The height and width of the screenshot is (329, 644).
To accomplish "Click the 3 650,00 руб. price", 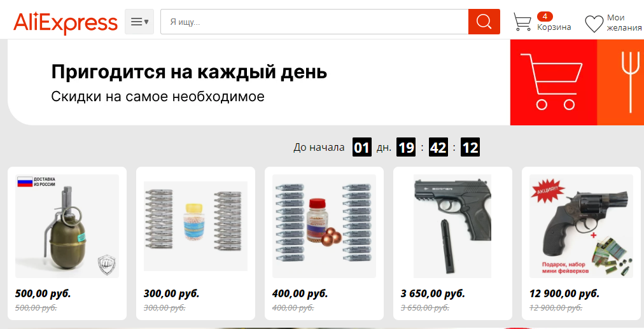I will pyautogui.click(x=433, y=293).
